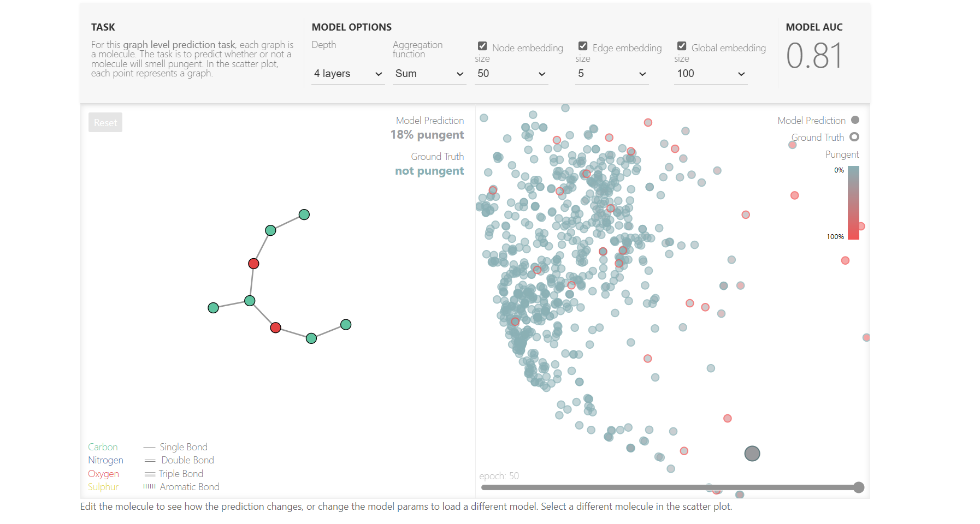Open the node embedding size 50 dropdown
This screenshot has height=524, width=980.
tap(511, 74)
